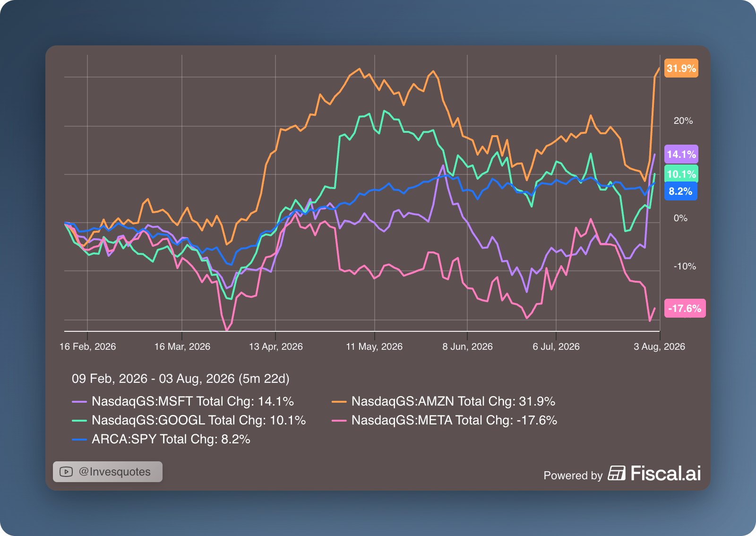
Task: Click the NasdaqGS:AMZN Total Chg legend entry
Action: pos(444,401)
